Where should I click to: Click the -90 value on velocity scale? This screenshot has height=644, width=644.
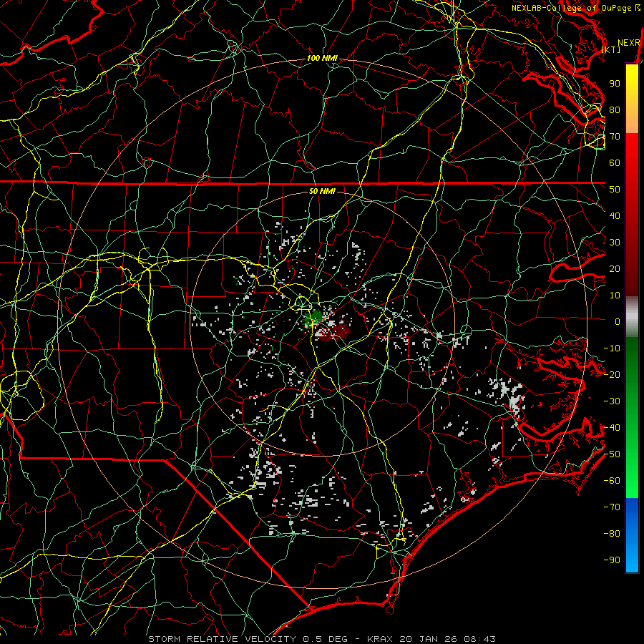tap(612, 560)
